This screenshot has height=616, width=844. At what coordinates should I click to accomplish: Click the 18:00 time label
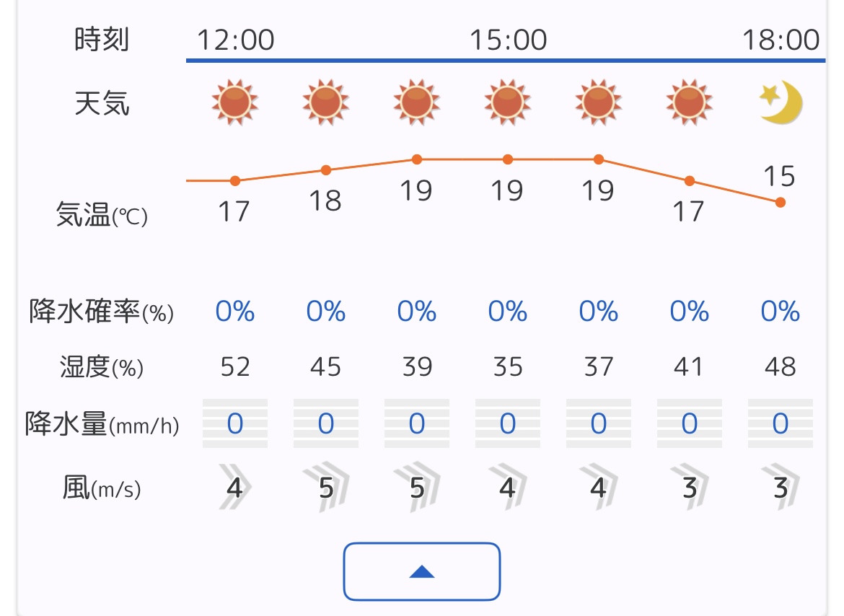point(781,40)
